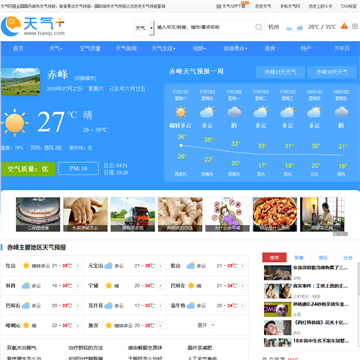Image resolution: width=360 pixels, height=360 pixels.
Task: Click the arrow icon in 巴林左 row
Action: point(243,286)
